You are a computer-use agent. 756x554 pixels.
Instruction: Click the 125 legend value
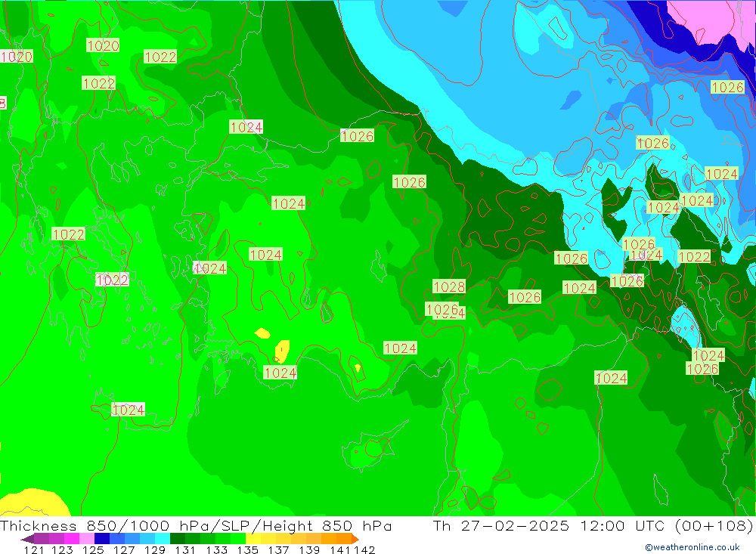tap(93, 549)
